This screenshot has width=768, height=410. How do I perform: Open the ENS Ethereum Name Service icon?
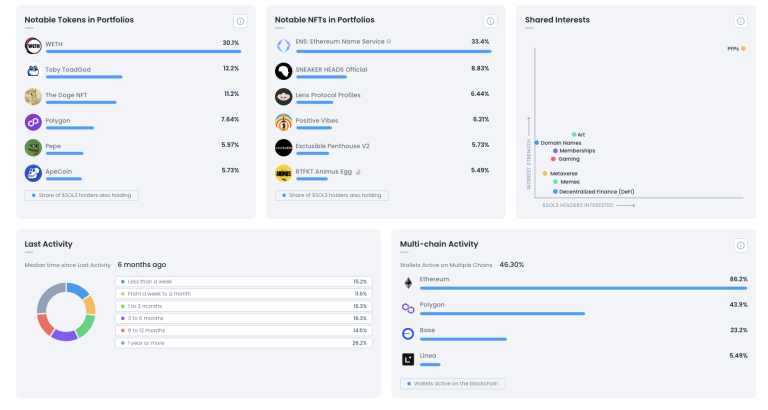(x=283, y=45)
